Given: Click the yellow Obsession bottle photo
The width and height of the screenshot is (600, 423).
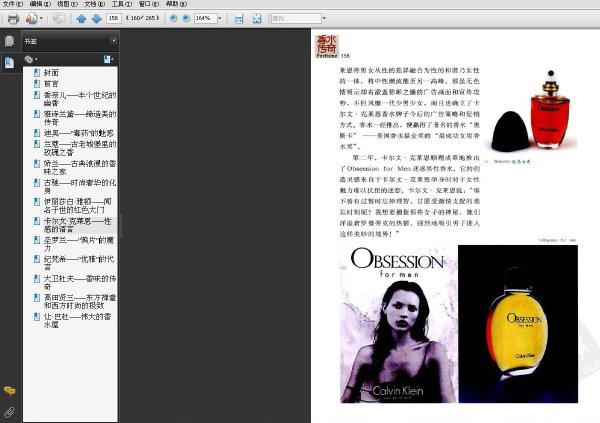Looking at the screenshot, I should pyautogui.click(x=518, y=324).
